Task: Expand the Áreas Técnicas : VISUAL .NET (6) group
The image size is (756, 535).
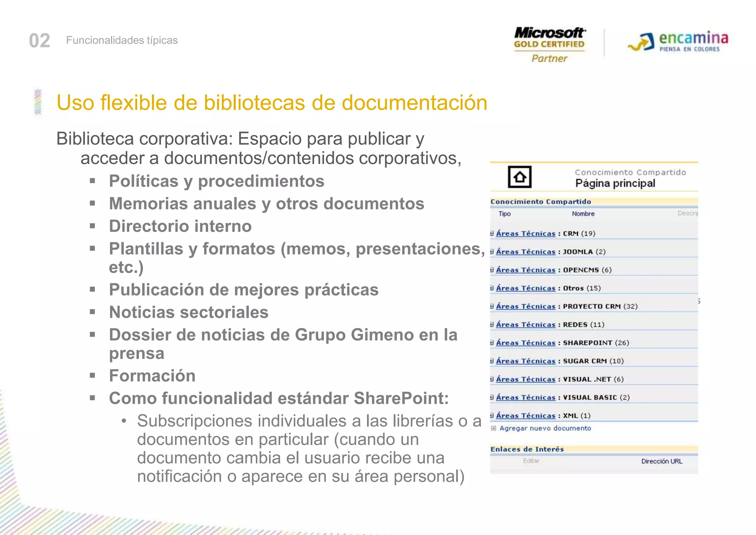Action: click(492, 379)
